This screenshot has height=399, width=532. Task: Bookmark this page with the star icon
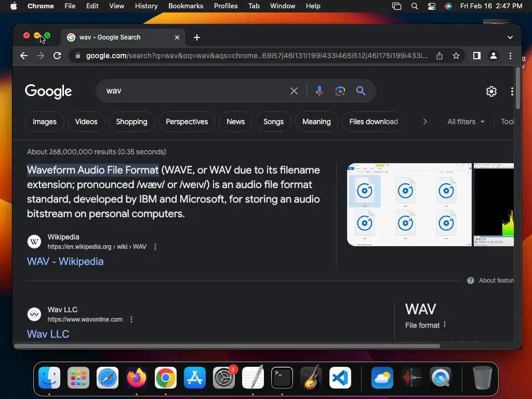[456, 56]
